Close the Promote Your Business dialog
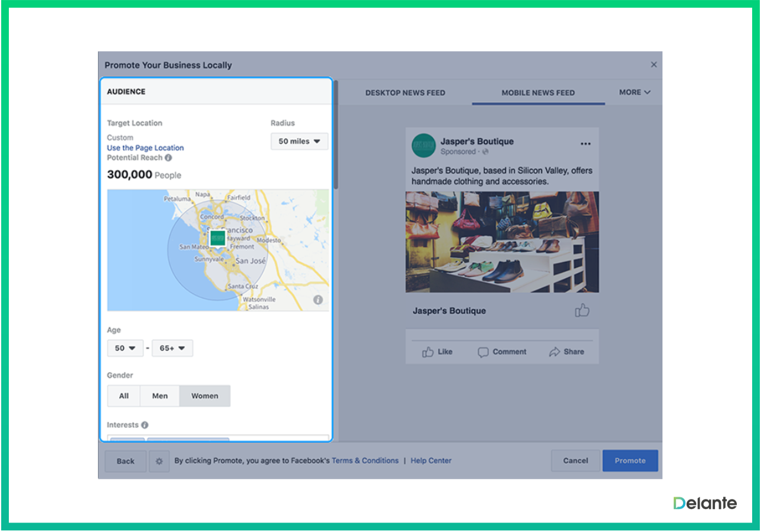The width and height of the screenshot is (761, 532). click(654, 65)
